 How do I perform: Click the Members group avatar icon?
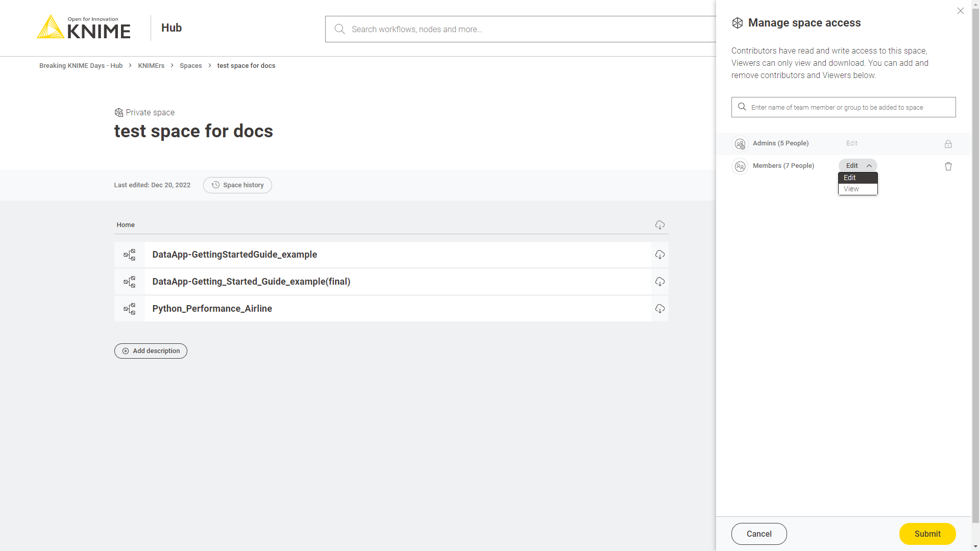click(x=740, y=166)
